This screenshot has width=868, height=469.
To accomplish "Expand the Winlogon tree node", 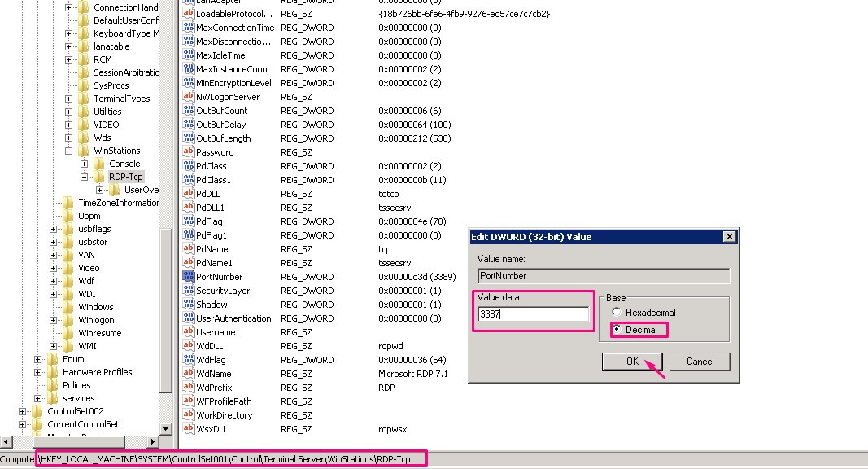I will 53,320.
